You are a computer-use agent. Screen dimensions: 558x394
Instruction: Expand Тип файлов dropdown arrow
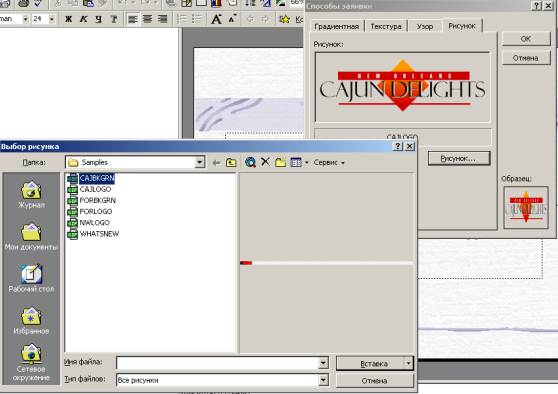coord(323,380)
